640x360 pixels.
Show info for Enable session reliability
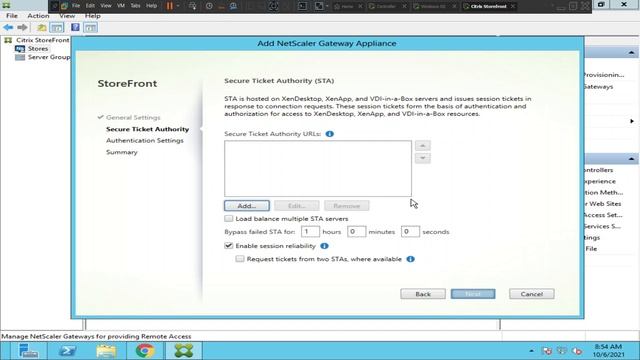[324, 246]
